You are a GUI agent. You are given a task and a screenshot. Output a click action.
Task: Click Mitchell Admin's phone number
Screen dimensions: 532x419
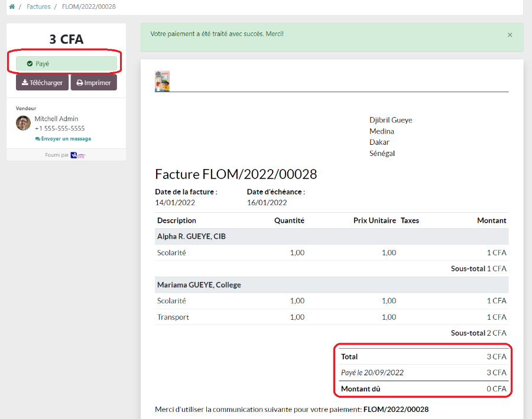click(x=60, y=128)
